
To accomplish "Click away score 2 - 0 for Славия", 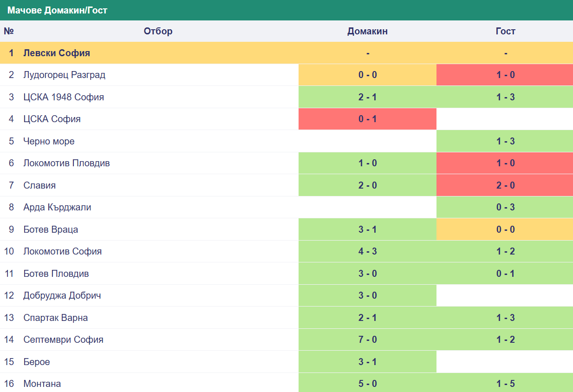I will coord(505,185).
